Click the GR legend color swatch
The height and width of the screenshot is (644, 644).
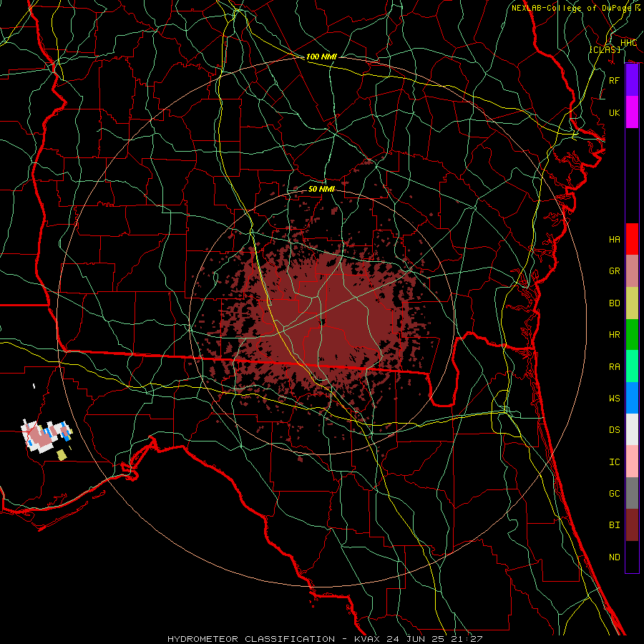coord(632,270)
